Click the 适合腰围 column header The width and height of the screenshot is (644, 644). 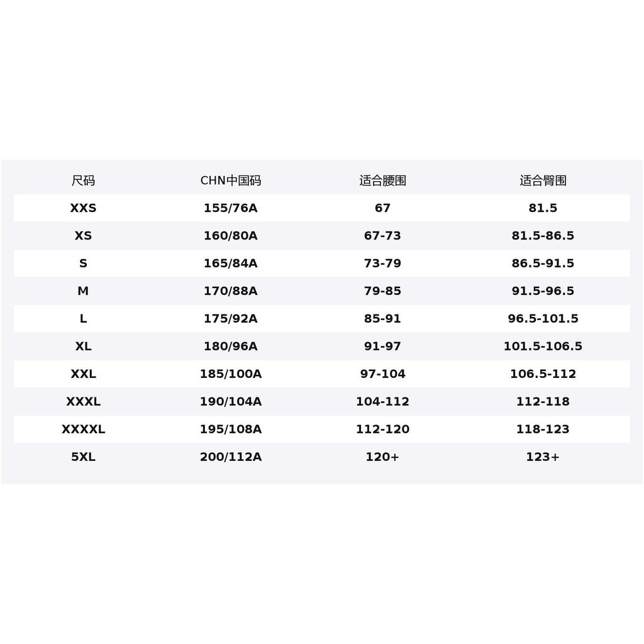pyautogui.click(x=382, y=180)
